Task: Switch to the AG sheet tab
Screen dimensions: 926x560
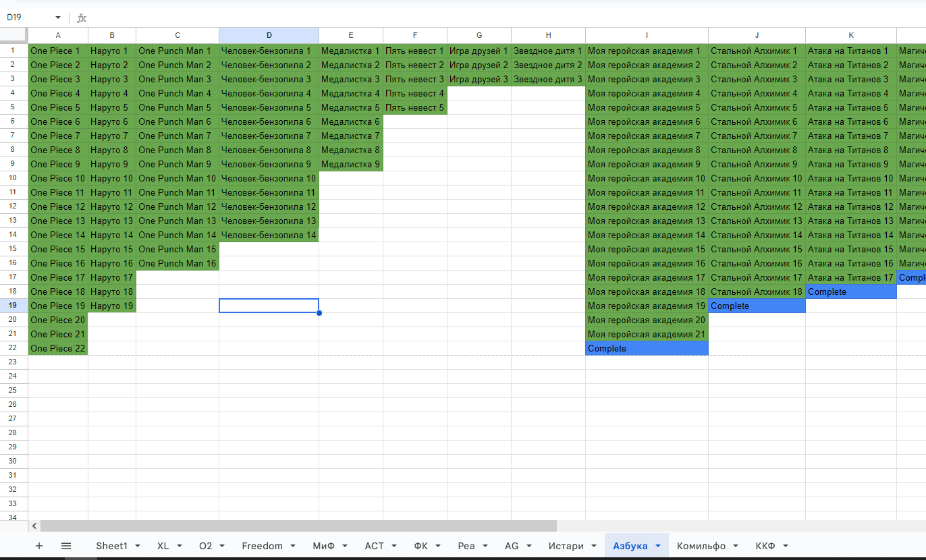Action: pyautogui.click(x=512, y=546)
